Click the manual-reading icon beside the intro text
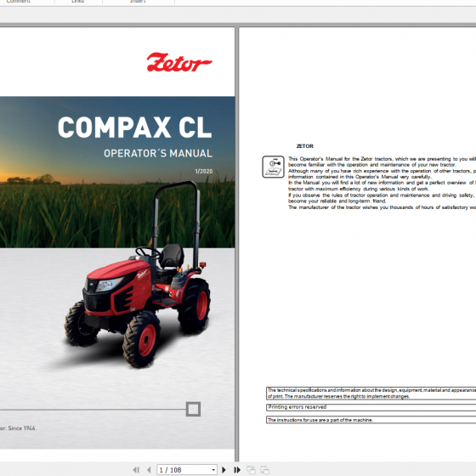Viewport: 476px width, 476px height. (273, 167)
